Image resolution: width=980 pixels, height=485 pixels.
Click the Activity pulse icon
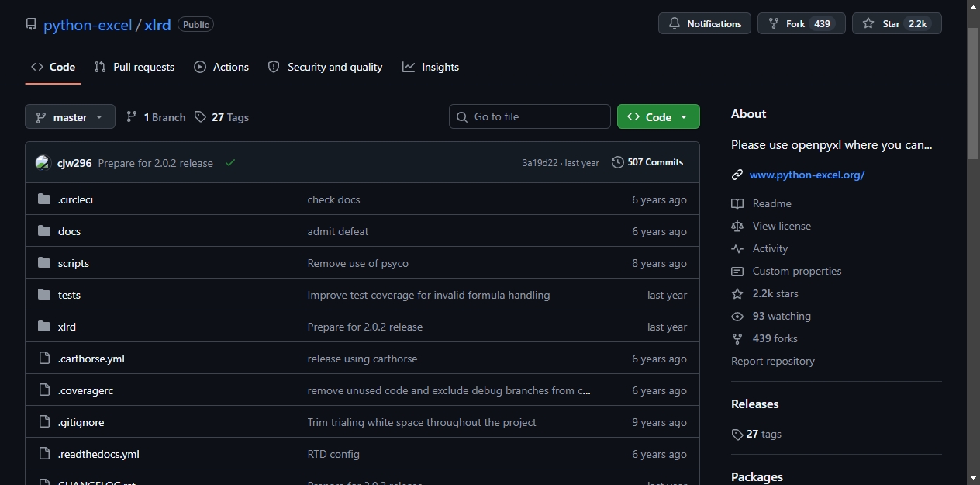click(x=737, y=248)
